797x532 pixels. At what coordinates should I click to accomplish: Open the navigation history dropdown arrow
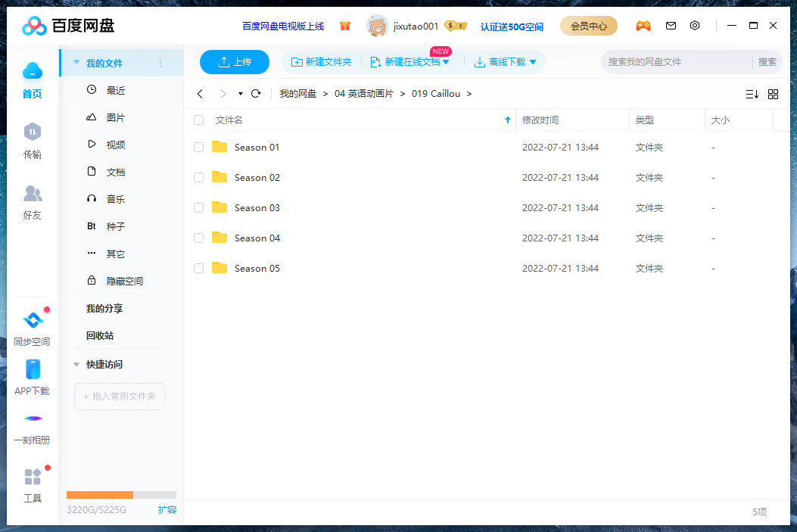[241, 94]
